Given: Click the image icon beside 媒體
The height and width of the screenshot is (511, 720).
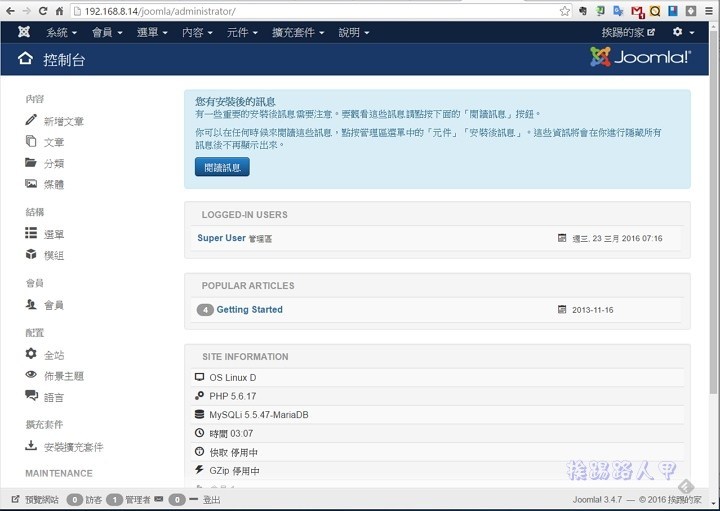Looking at the screenshot, I should [31, 184].
